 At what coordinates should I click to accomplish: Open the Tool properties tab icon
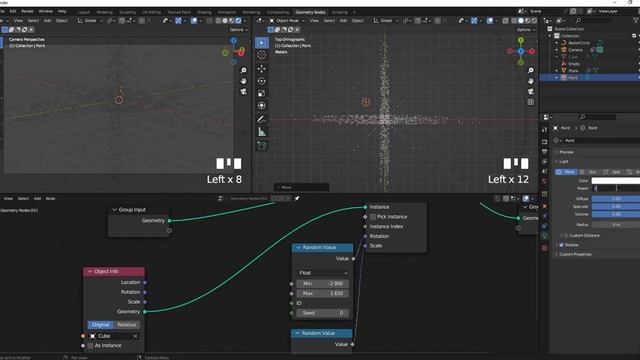(544, 130)
